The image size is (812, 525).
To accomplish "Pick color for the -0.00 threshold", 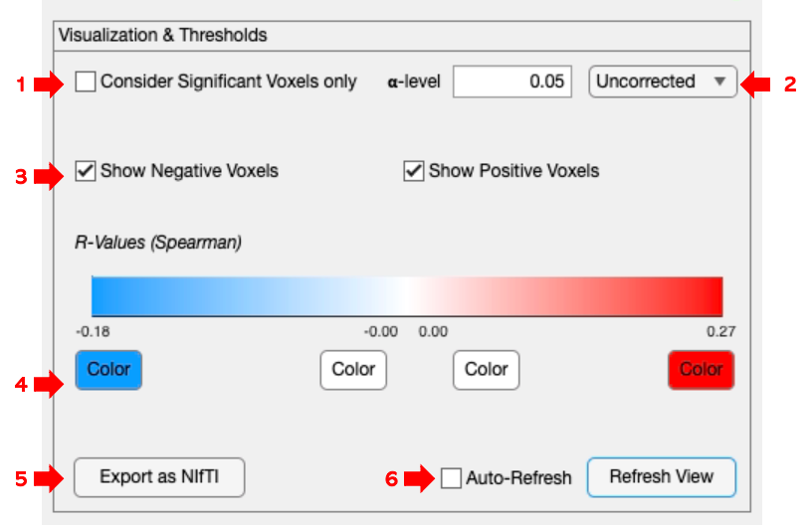I will pos(353,370).
